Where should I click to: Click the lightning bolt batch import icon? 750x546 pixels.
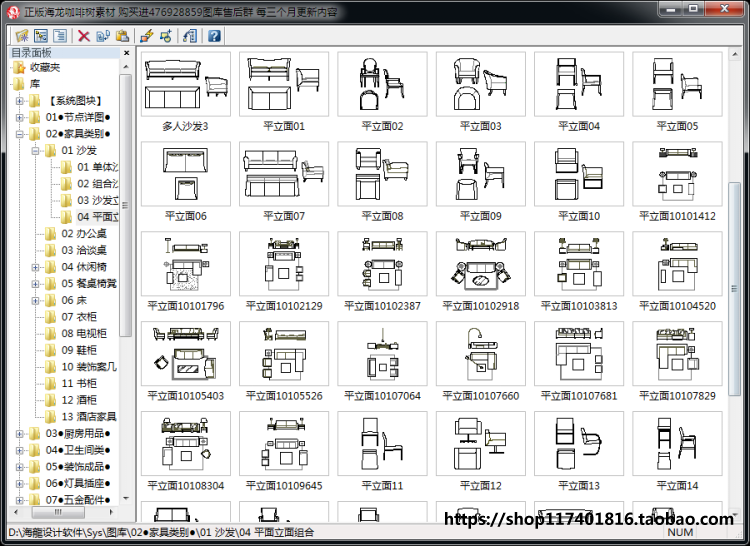point(147,36)
